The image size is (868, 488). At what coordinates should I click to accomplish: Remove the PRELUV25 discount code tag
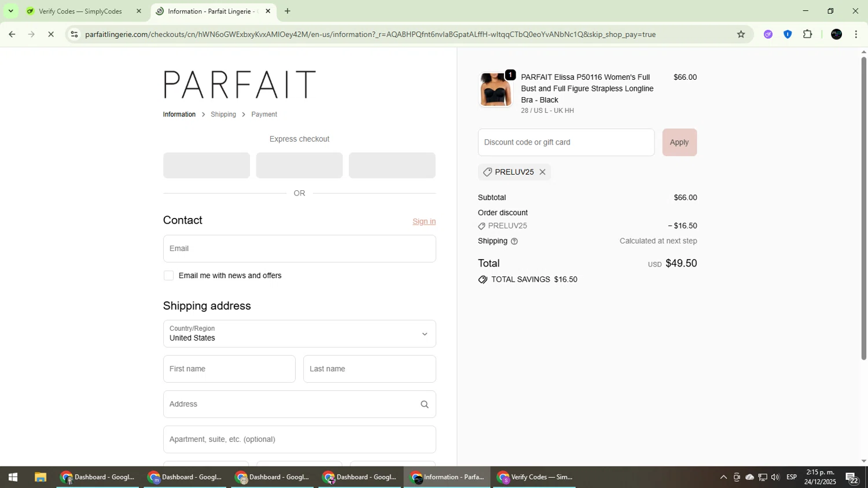(542, 172)
